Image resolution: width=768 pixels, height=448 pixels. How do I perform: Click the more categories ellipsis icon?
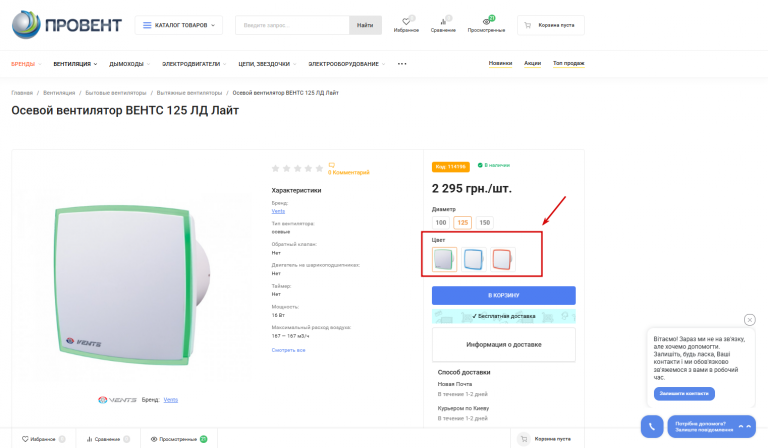click(x=402, y=64)
